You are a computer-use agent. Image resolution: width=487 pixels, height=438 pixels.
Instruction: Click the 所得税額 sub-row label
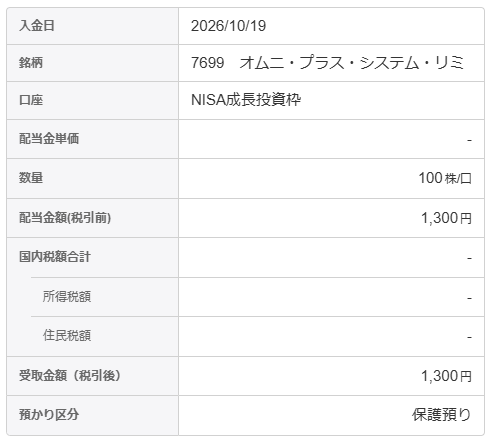coord(67,296)
